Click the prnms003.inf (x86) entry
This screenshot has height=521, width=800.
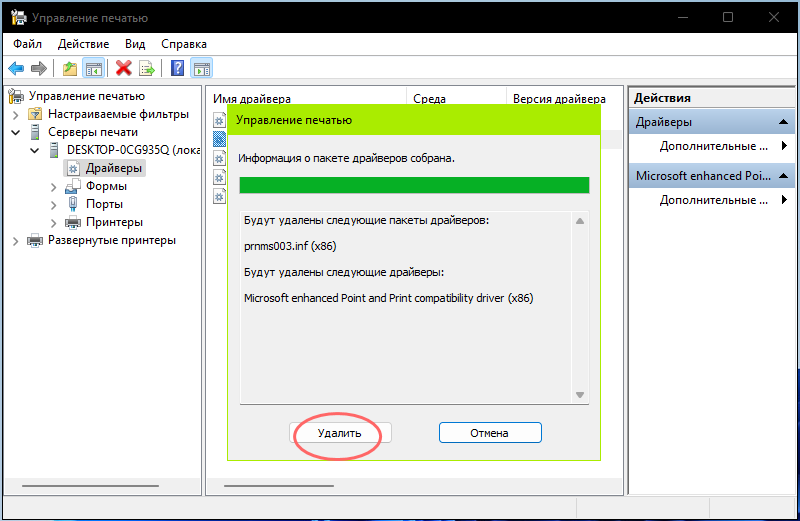pyautogui.click(x=290, y=246)
